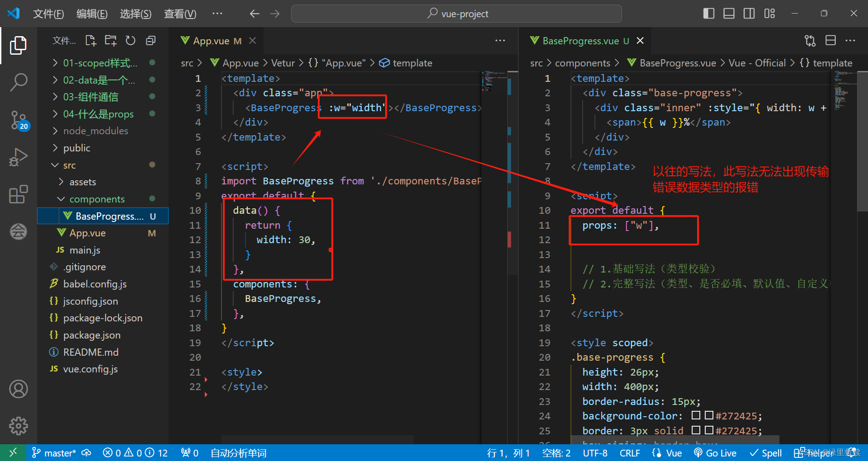Toggle the Primary Side Bar visibility
The image size is (868, 461).
708,14
